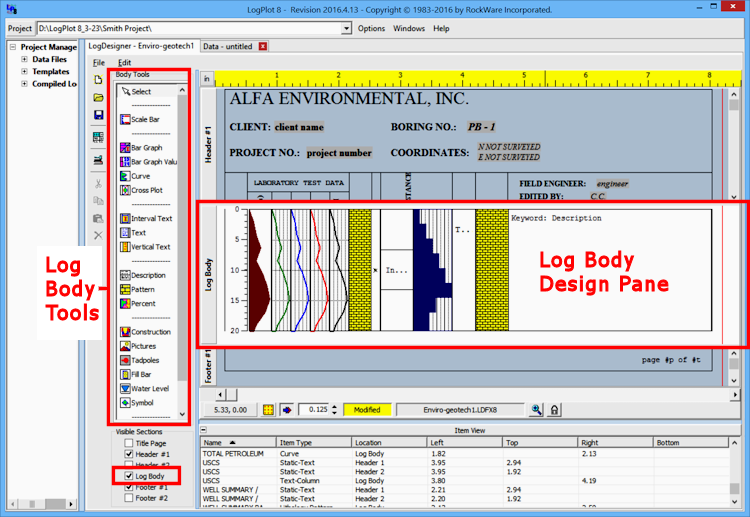
Task: Sort items by Item Type column
Action: [x=294, y=442]
